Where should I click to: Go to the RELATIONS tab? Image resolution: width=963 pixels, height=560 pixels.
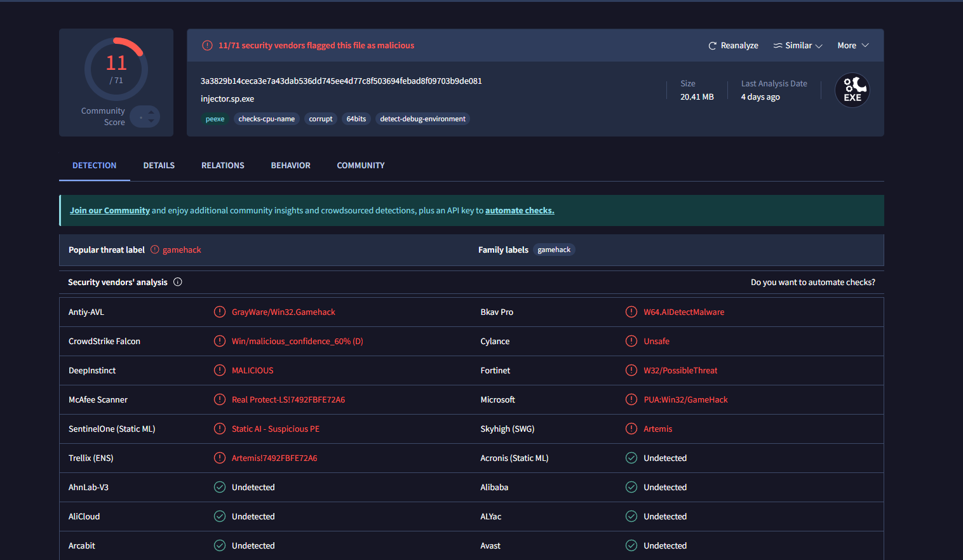[223, 166]
